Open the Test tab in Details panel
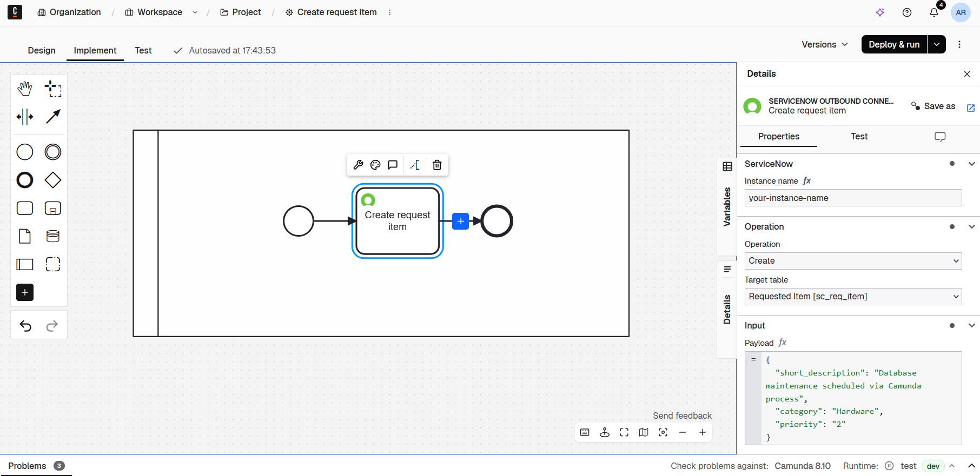The width and height of the screenshot is (980, 476). pos(859,136)
